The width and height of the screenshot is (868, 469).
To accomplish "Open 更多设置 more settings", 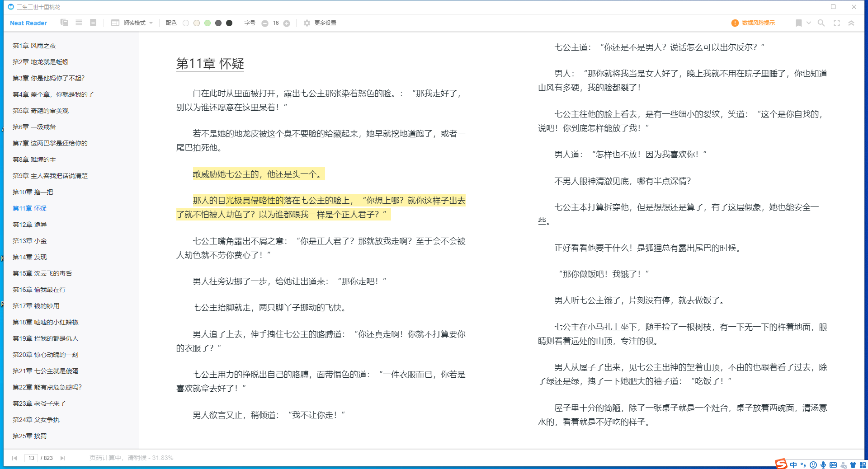I will [325, 23].
